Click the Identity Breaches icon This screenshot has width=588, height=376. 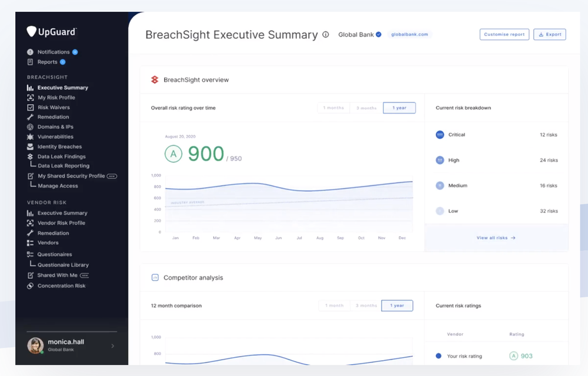pyautogui.click(x=30, y=147)
